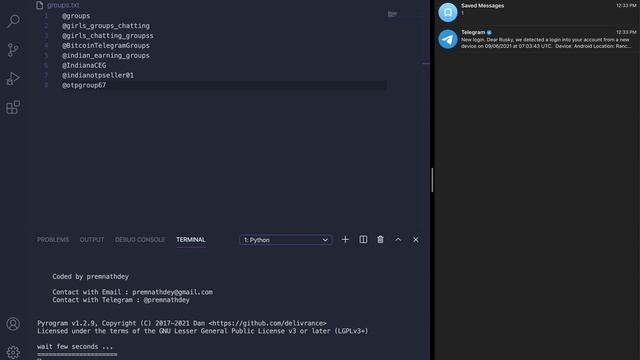
Task: Open the Search view in activity bar
Action: pyautogui.click(x=13, y=20)
